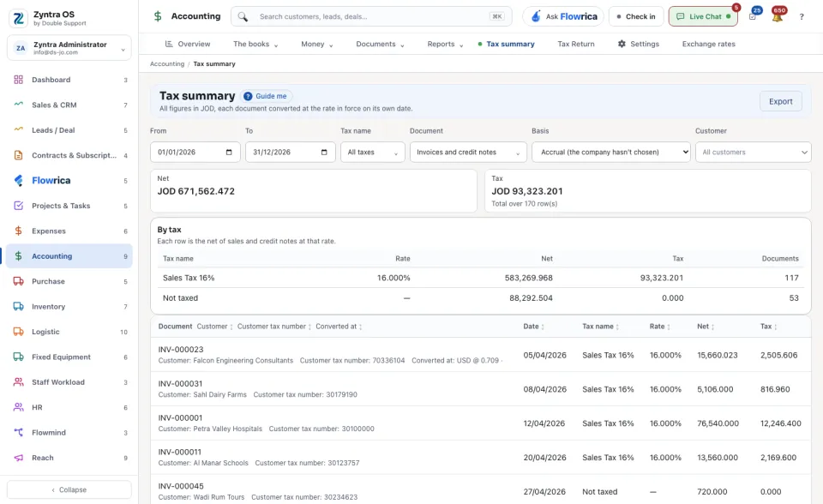Focus the search customers, leads, deals field
This screenshot has width=823, height=504.
(371, 16)
